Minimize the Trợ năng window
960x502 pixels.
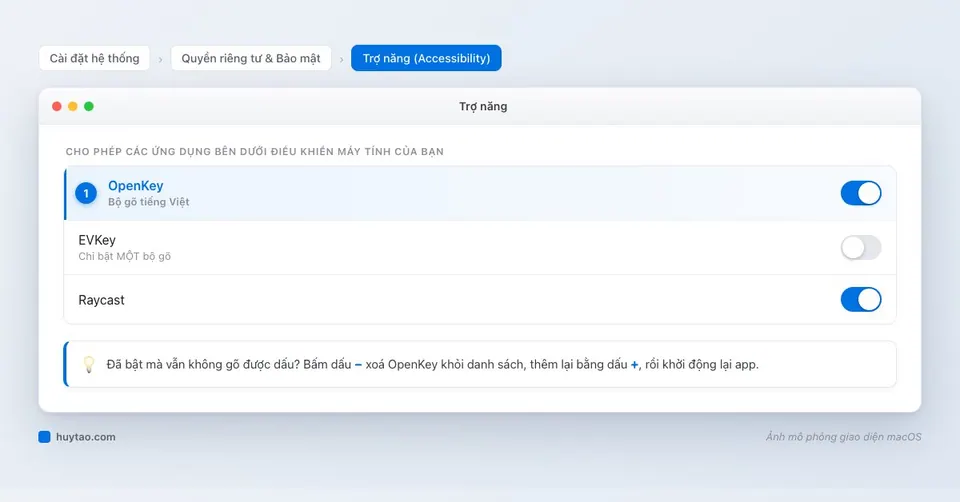tap(73, 107)
